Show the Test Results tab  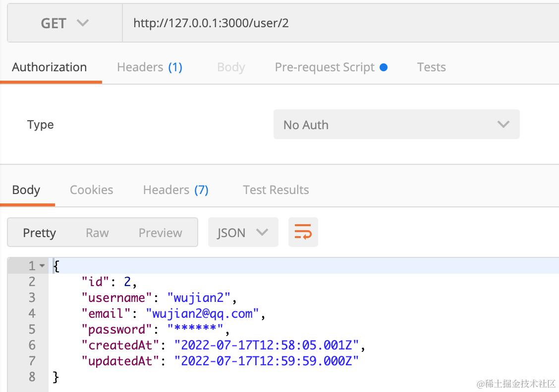[276, 190]
